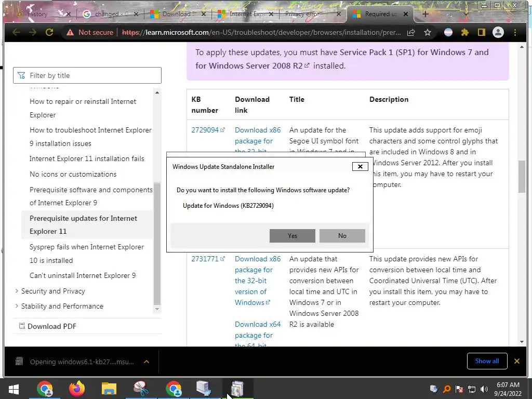Expand the Security and Privacy section
This screenshot has height=399, width=532.
(x=53, y=291)
